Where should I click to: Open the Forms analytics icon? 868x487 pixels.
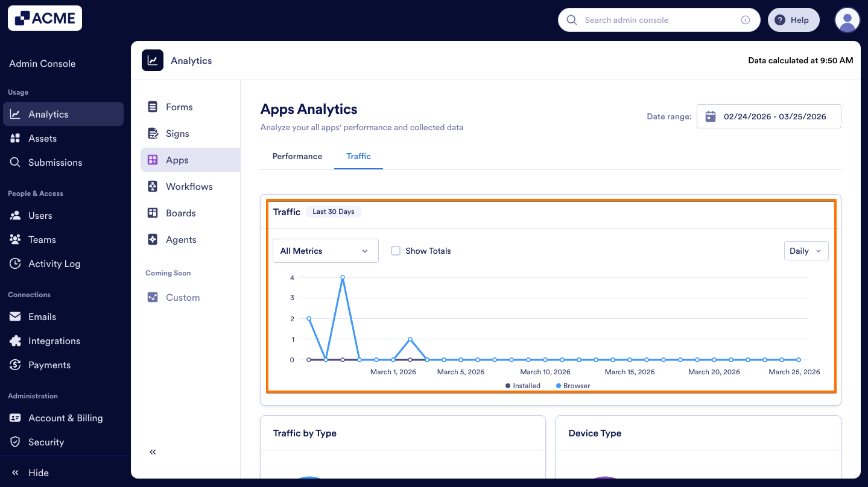point(153,106)
